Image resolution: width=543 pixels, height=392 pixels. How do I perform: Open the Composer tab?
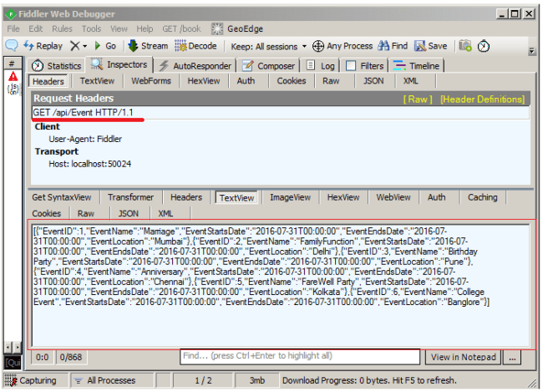point(268,65)
